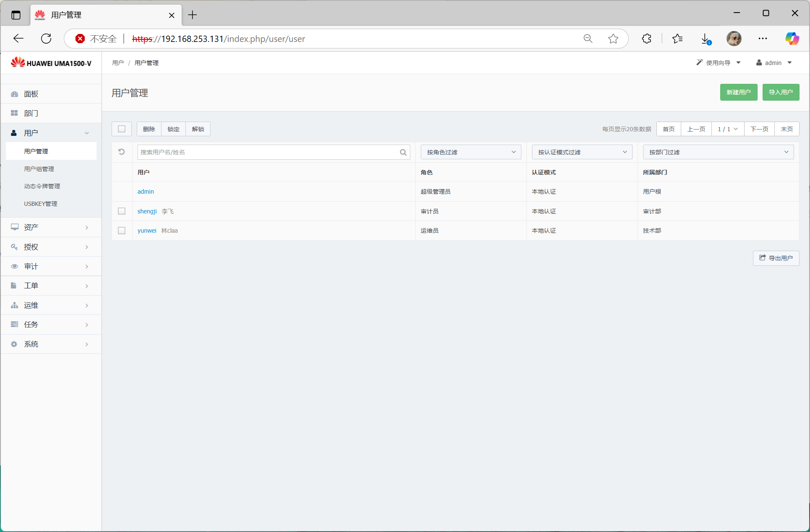Focus the 搜索用户名/姓名 search field
Viewport: 810px width, 532px height.
[268, 152]
